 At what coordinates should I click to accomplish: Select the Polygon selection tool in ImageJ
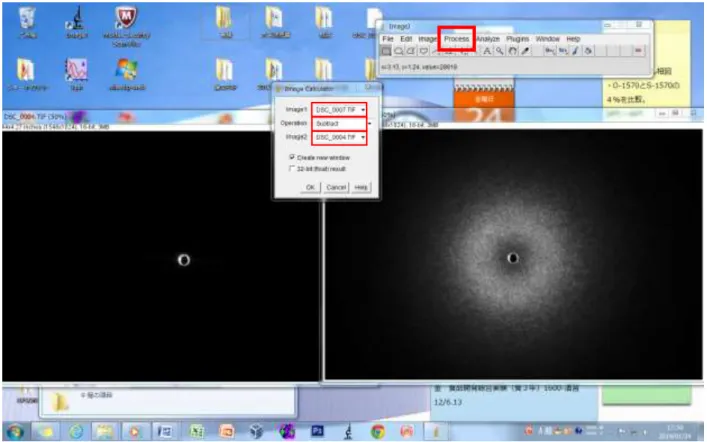(x=411, y=51)
